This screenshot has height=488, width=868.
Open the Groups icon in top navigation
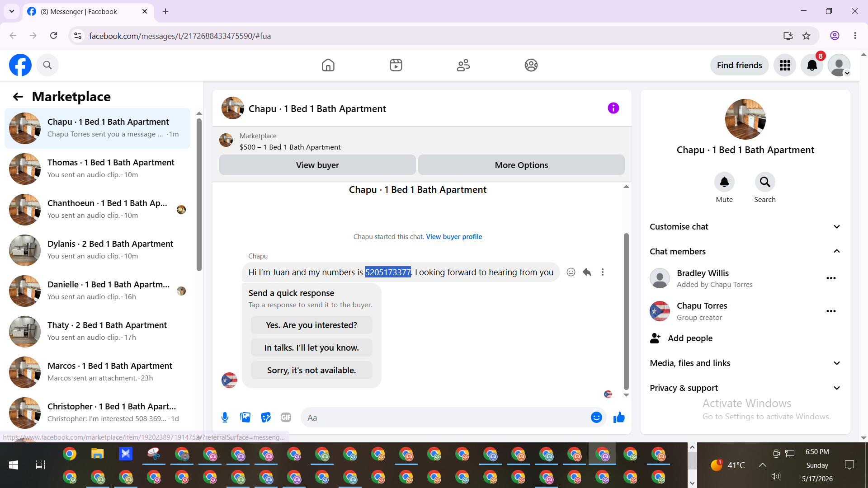(x=531, y=65)
